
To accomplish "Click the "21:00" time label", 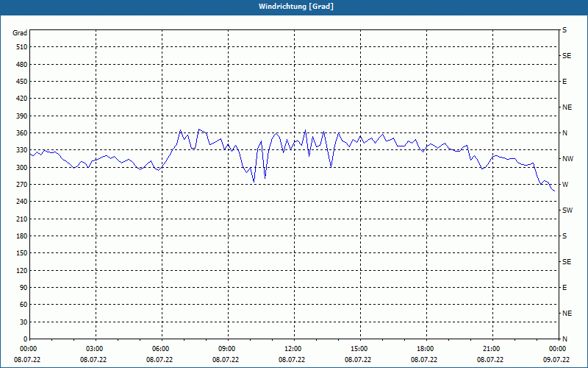I will 491,349.
